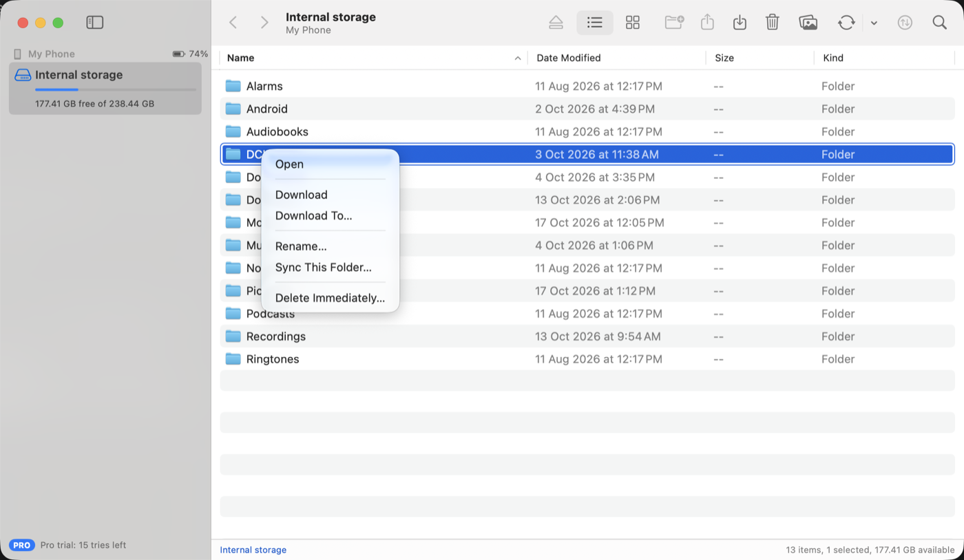Switch to list view
The width and height of the screenshot is (964, 560).
coord(595,23)
